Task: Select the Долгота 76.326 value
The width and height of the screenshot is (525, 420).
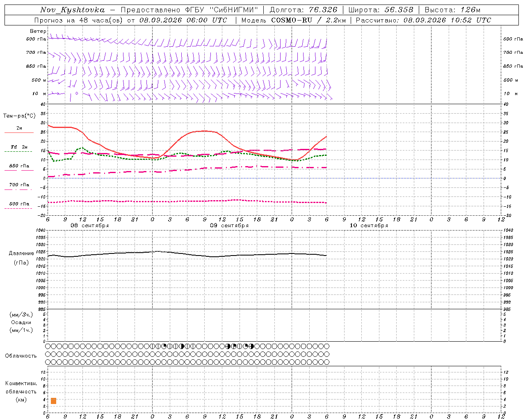Action: (x=303, y=10)
